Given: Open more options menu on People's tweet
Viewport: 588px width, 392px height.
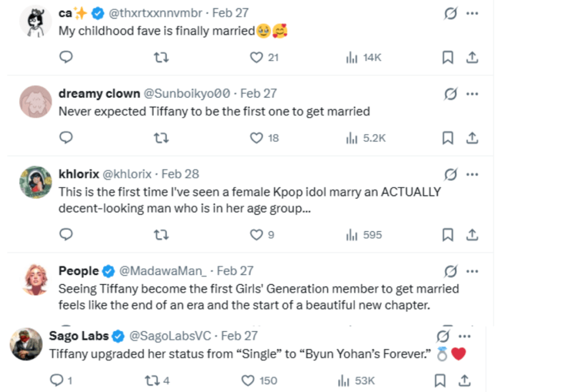Looking at the screenshot, I should point(473,270).
